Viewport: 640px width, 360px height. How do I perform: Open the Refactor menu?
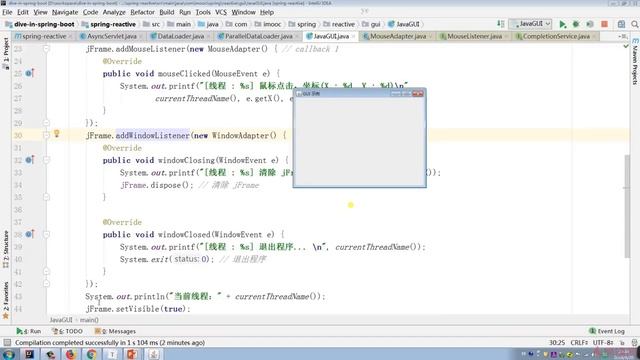[142, 12]
